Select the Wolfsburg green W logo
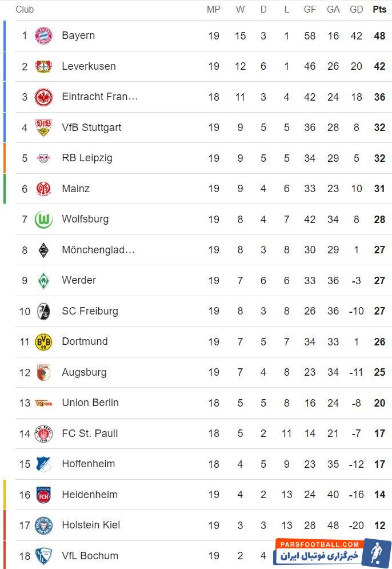The height and width of the screenshot is (569, 392). (x=43, y=220)
